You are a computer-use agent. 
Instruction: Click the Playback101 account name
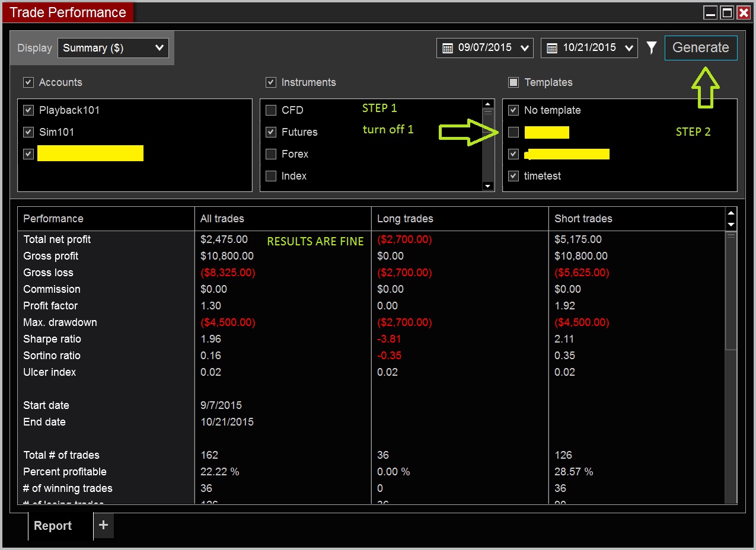coord(69,110)
